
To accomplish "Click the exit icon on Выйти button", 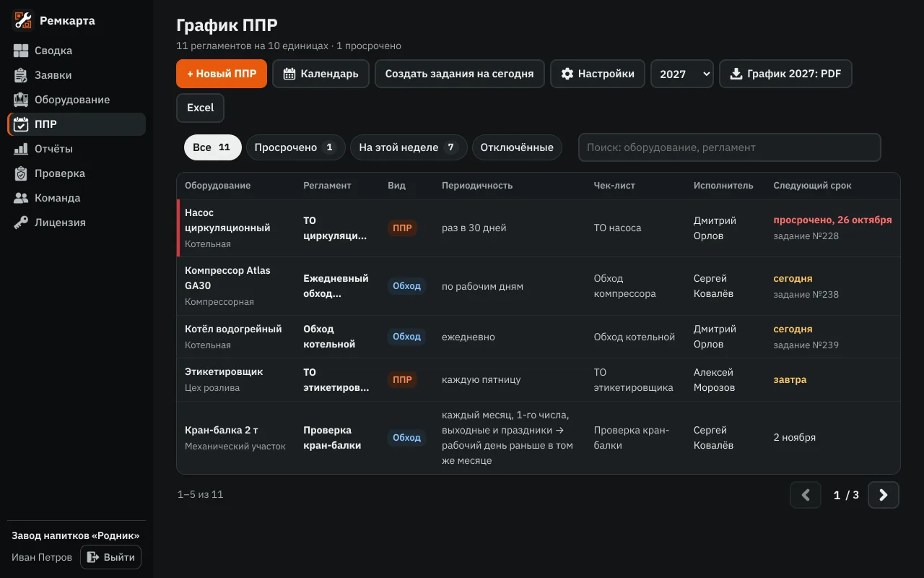I will [93, 557].
